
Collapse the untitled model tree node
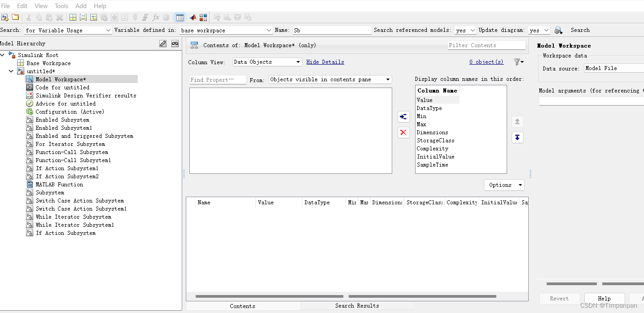[11, 71]
